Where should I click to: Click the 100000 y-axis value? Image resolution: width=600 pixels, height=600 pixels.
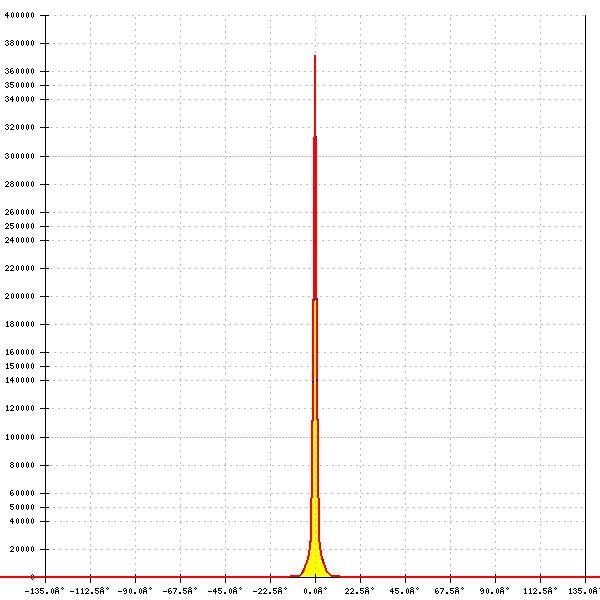click(20, 437)
